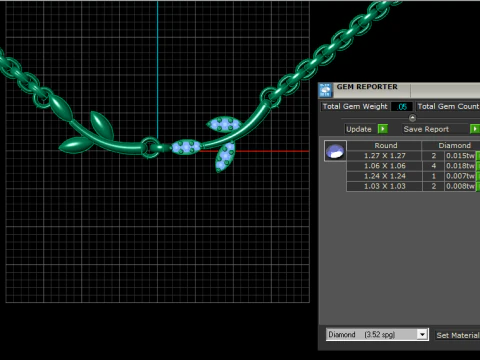The image size is (480, 360).
Task: Click the Gem Reporter panel icon
Action: (325, 90)
